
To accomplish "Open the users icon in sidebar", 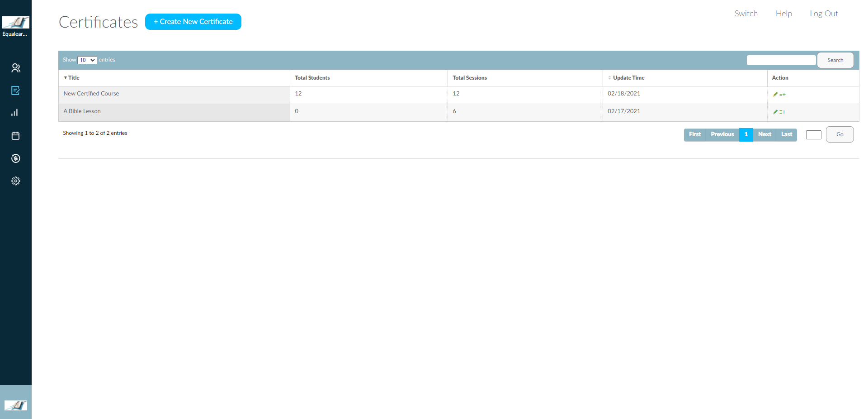I will [x=16, y=68].
